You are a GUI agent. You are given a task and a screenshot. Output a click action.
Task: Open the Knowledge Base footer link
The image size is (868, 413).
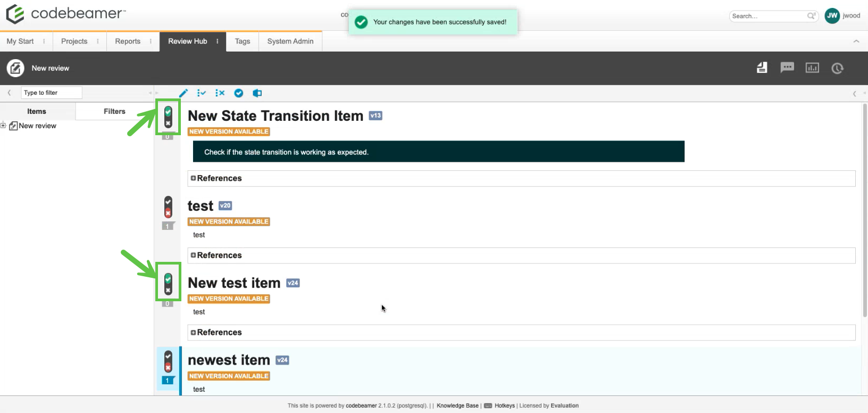point(457,406)
